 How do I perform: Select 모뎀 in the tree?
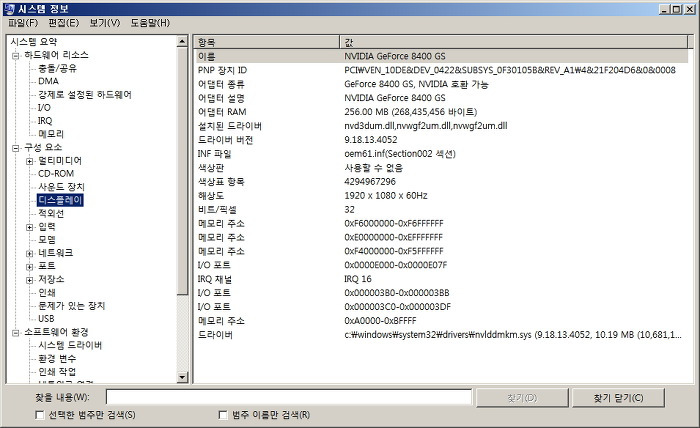[x=47, y=240]
